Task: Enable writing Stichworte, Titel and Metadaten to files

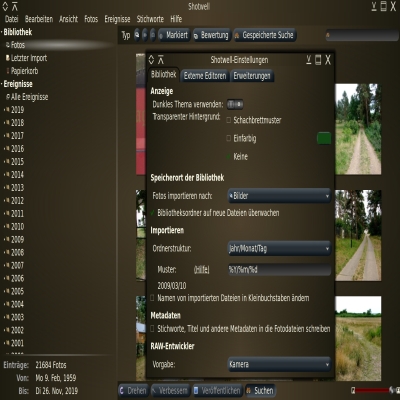Action: [153, 329]
